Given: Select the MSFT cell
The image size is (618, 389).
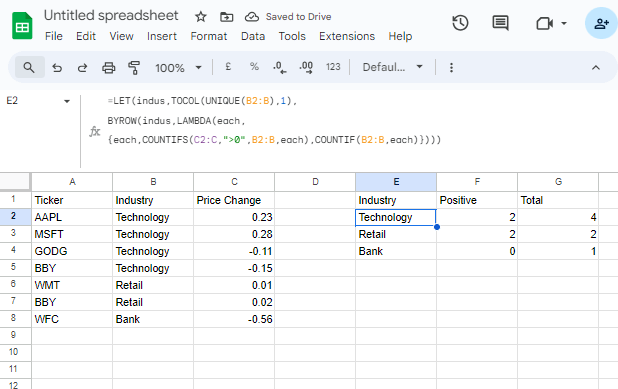Looking at the screenshot, I should pos(72,234).
